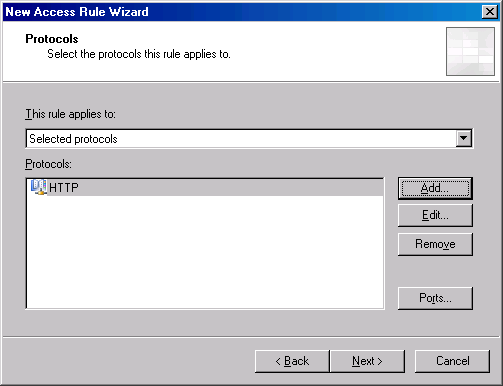Expand the rule applies to dropdown arrow

point(464,138)
